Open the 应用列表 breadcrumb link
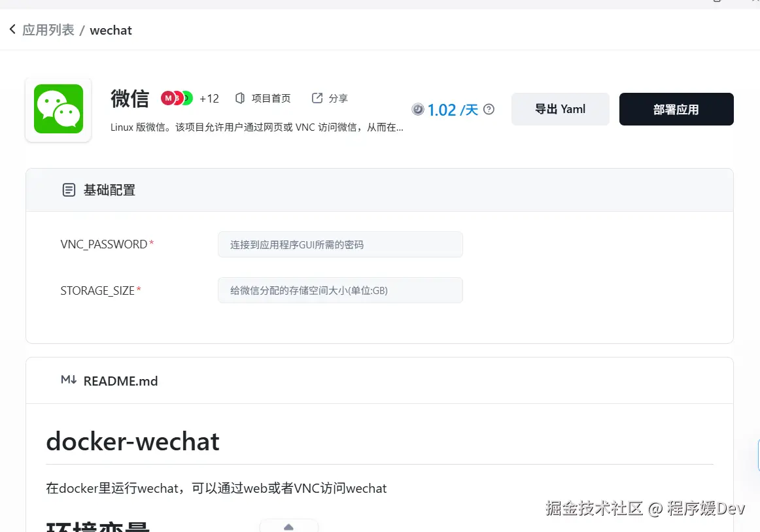The image size is (760, 532). (48, 30)
